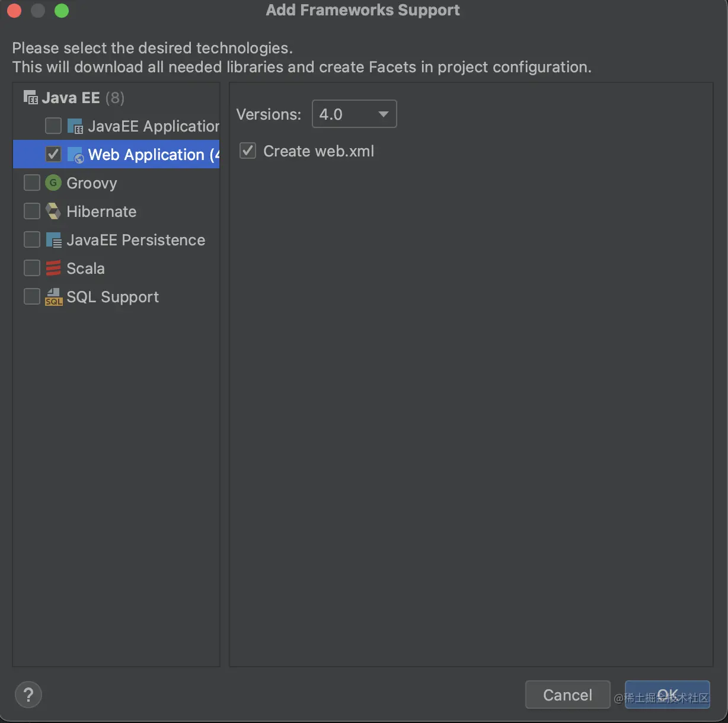Click the Web Application globe icon
The height and width of the screenshot is (723, 728).
tap(75, 155)
